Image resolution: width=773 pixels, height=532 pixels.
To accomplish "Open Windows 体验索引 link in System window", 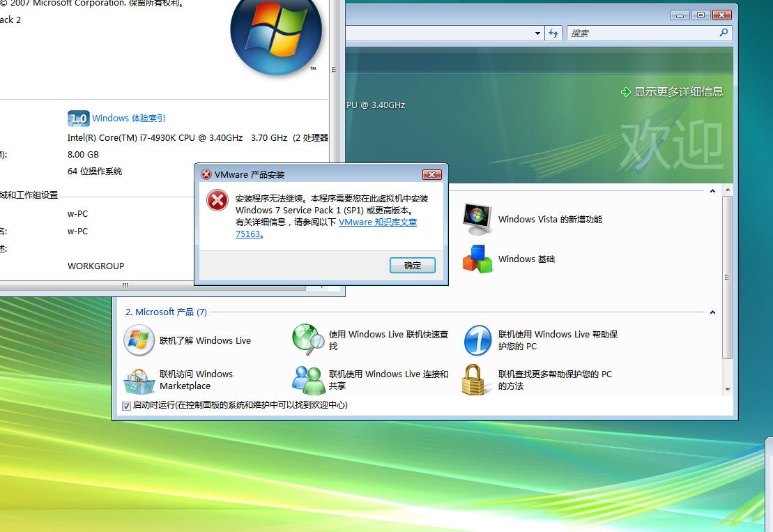I will click(x=129, y=119).
